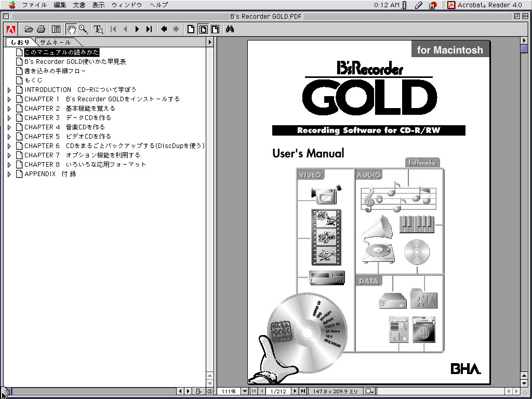Click the Print icon in toolbar

tap(41, 29)
